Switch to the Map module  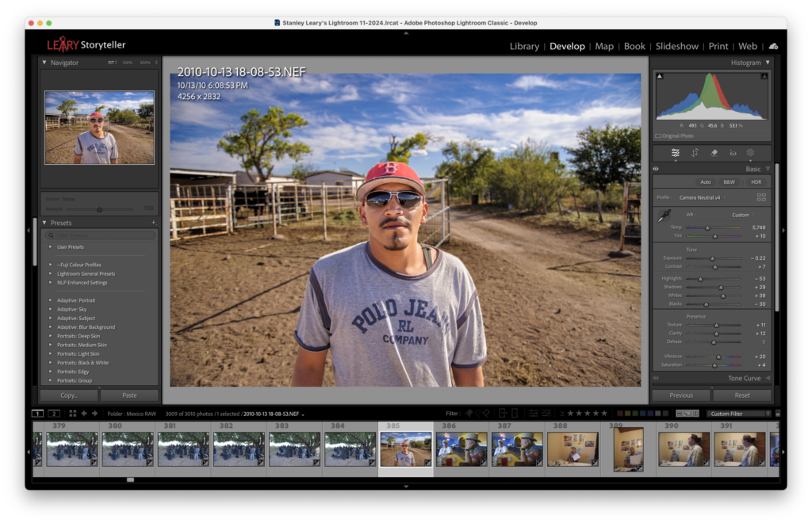coord(604,46)
